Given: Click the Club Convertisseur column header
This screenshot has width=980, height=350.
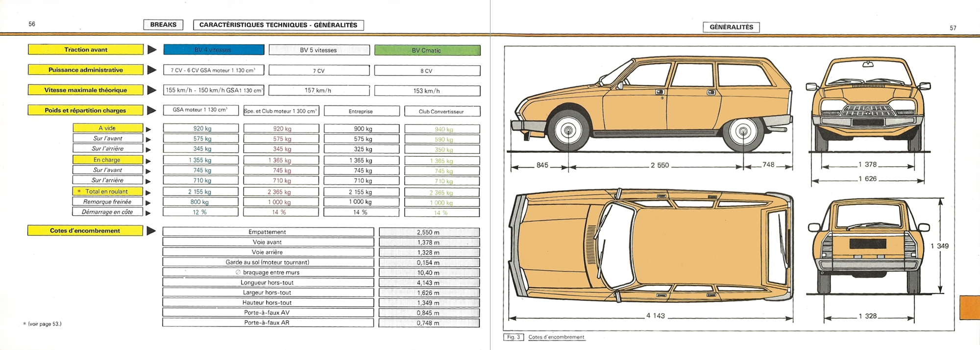Looking at the screenshot, I should [441, 112].
